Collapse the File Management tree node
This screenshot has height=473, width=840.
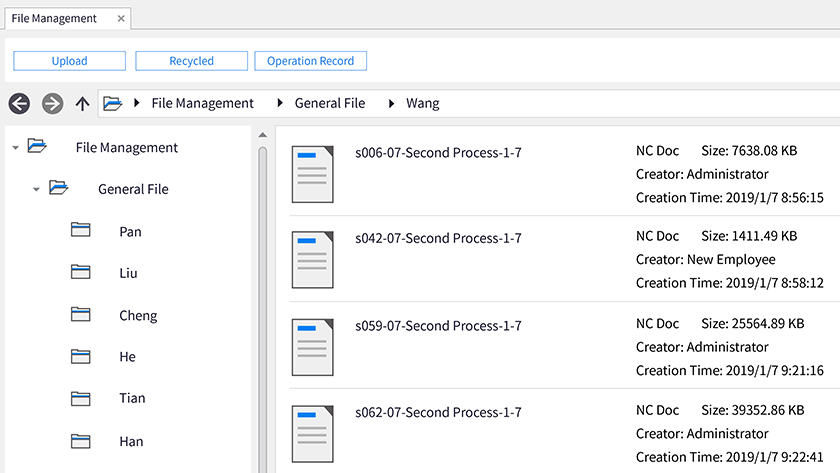pos(16,147)
